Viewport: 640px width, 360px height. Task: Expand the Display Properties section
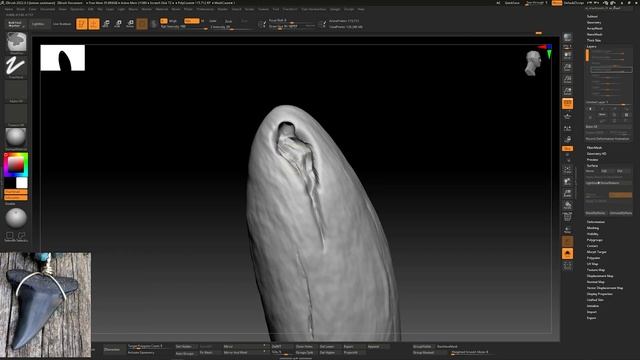point(600,294)
